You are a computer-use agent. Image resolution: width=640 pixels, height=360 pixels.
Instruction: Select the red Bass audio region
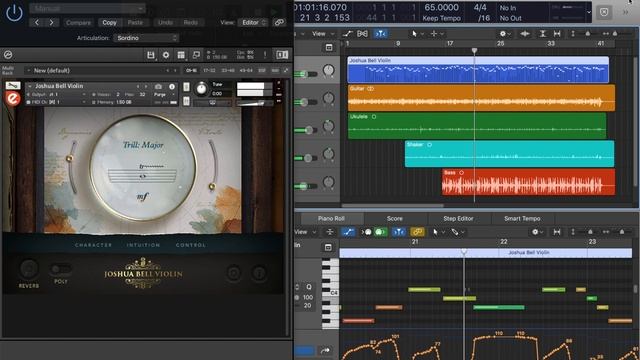point(528,182)
